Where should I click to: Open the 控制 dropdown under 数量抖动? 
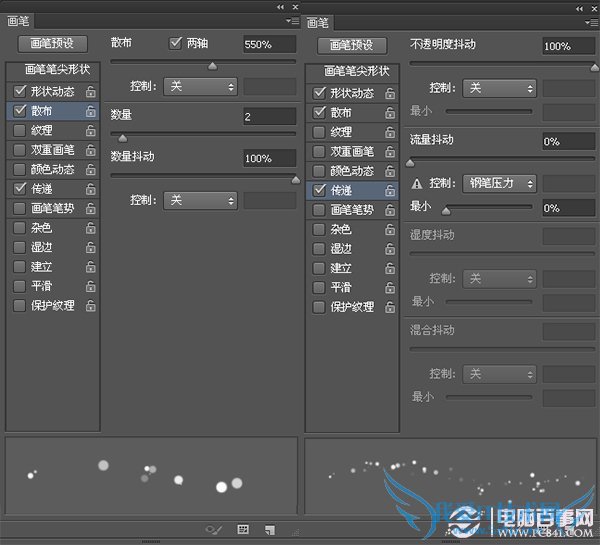tap(200, 200)
